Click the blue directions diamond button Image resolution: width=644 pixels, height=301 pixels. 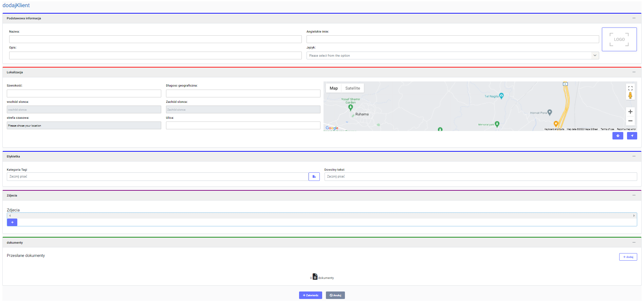[x=618, y=136]
